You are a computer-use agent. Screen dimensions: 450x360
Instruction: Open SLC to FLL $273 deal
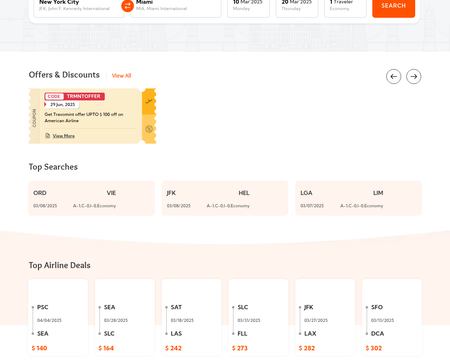point(259,317)
